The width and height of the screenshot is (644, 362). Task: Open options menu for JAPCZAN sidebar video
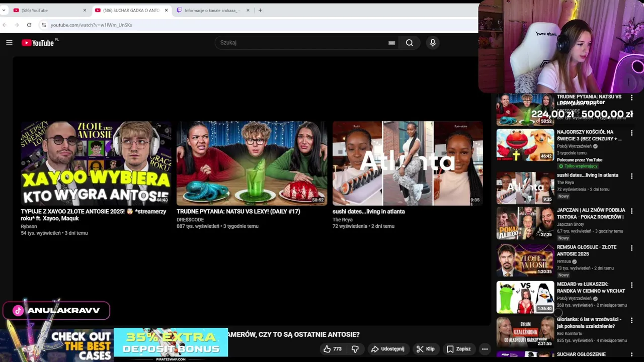pos(631,212)
